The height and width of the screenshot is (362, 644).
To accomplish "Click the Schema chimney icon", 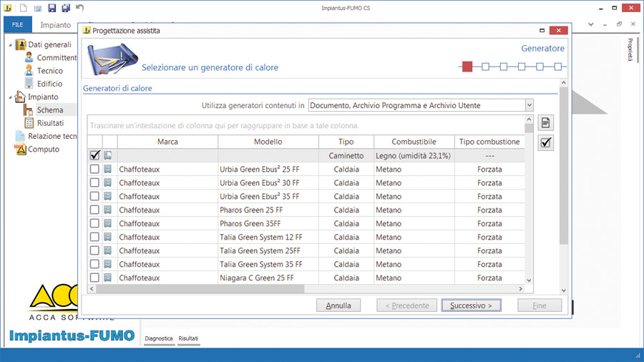I will (28, 109).
